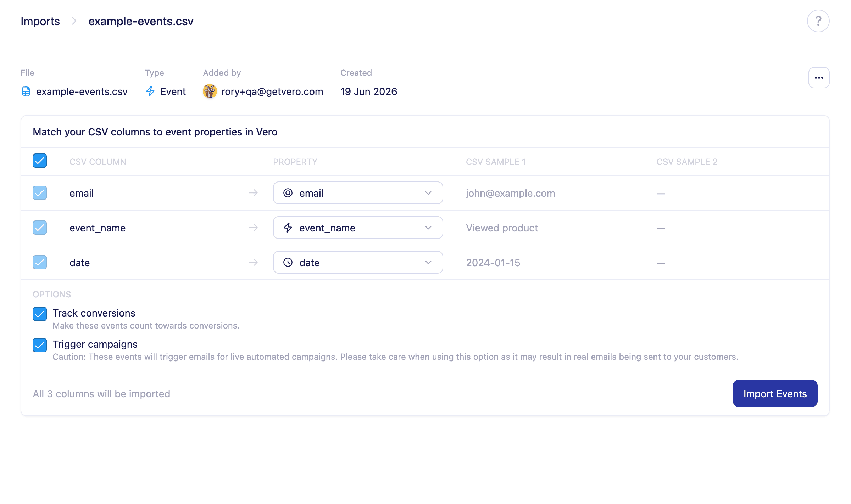Screen dimensions: 851x504
Task: Click the bolt icon in event_name dropdown
Action: pyautogui.click(x=288, y=228)
